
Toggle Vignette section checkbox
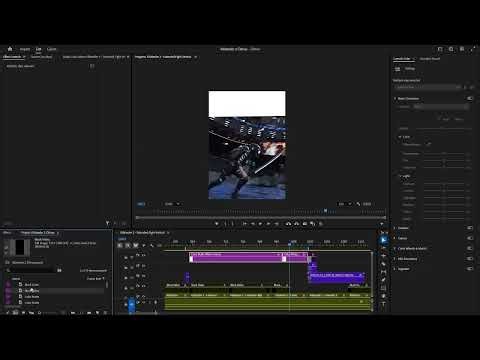tap(470, 269)
